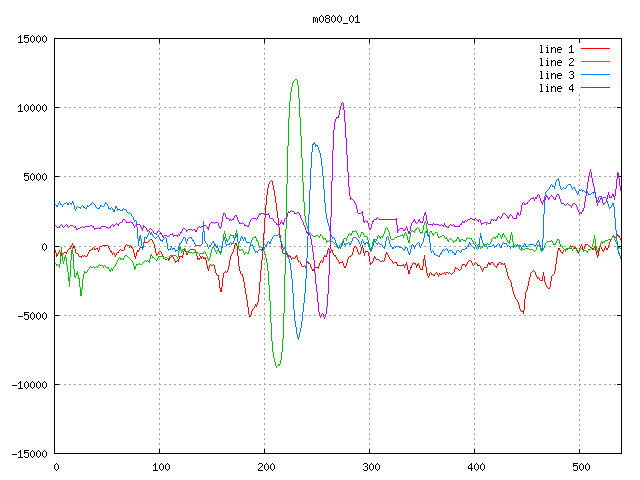Image resolution: width=640 pixels, height=480 pixels.
Task: Click the 100 x-axis tick label
Action: [160, 467]
